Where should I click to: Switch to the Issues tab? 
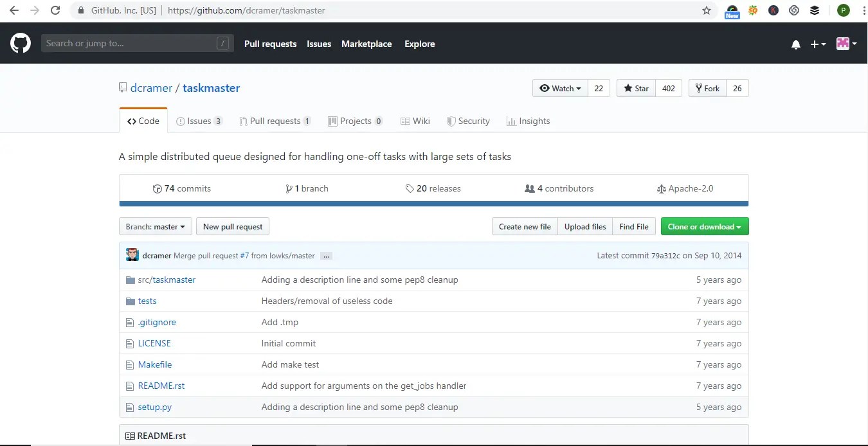coord(199,121)
